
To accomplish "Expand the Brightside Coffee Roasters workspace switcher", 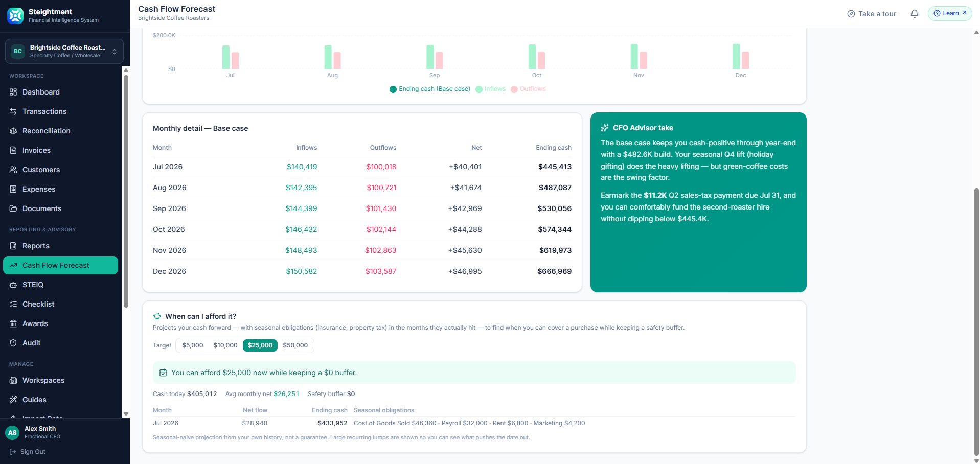I will pos(64,51).
